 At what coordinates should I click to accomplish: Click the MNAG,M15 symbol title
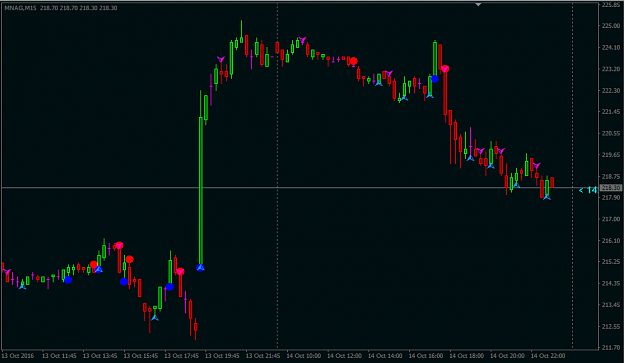coord(20,8)
